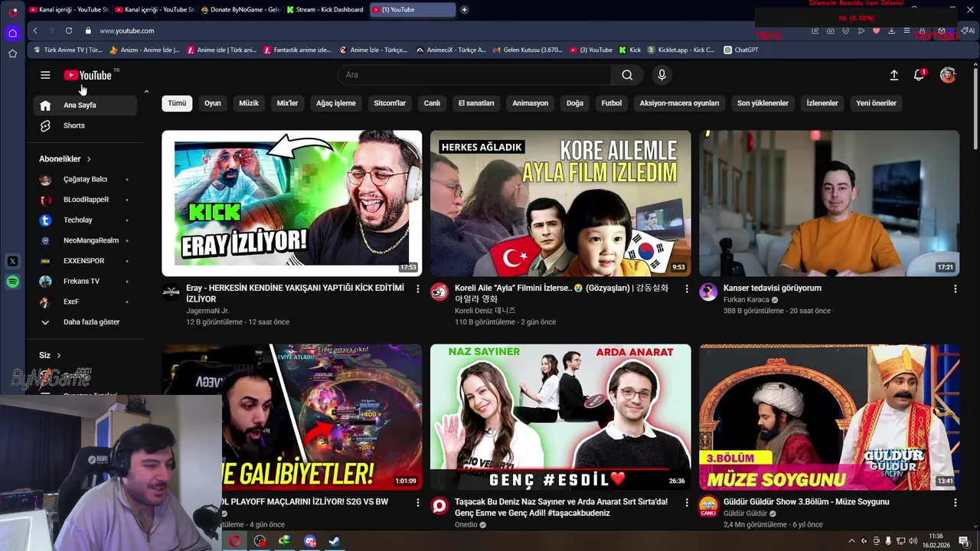Open bookmarks star in Opera sidebar

pos(13,54)
